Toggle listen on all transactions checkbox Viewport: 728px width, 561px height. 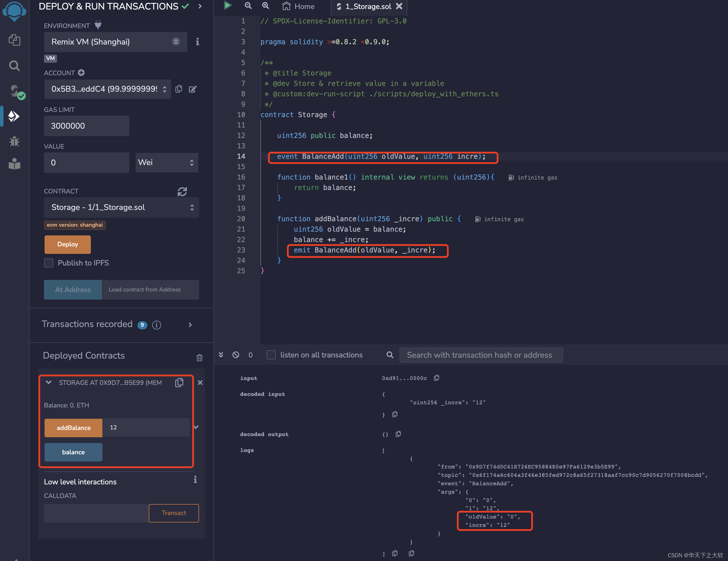pyautogui.click(x=271, y=355)
